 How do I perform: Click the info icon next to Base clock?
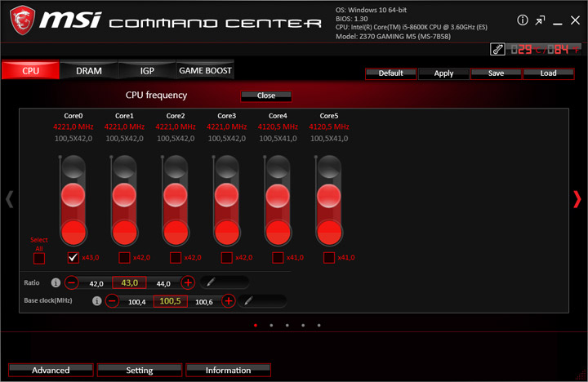(x=96, y=301)
